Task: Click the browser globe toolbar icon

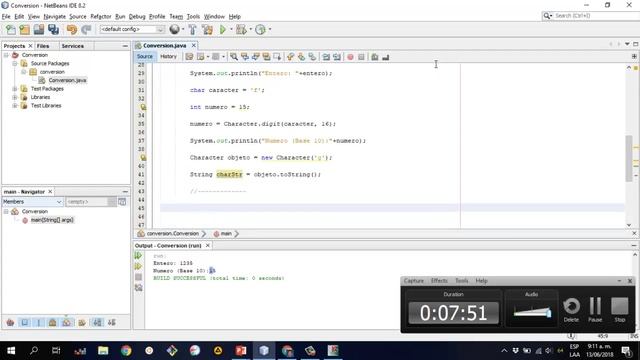Action: pos(174,29)
